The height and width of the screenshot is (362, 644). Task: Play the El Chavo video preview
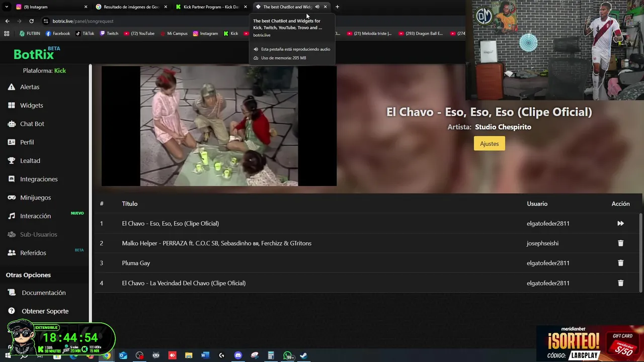coord(219,126)
